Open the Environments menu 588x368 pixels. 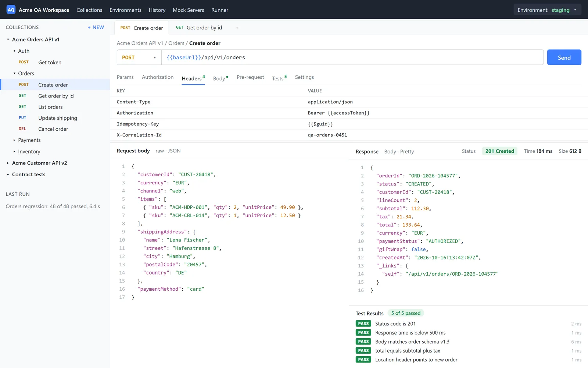pos(125,10)
